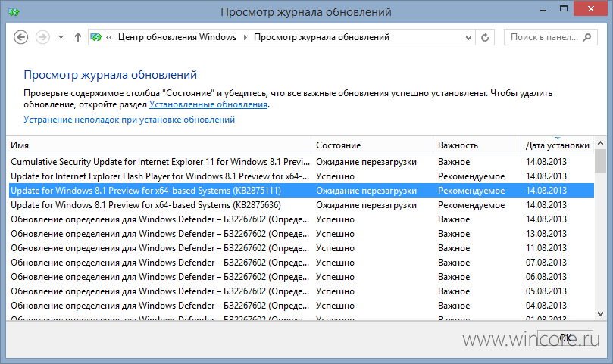The width and height of the screenshot is (613, 364).
Task: Minimize the update history window
Action: [x=543, y=9]
